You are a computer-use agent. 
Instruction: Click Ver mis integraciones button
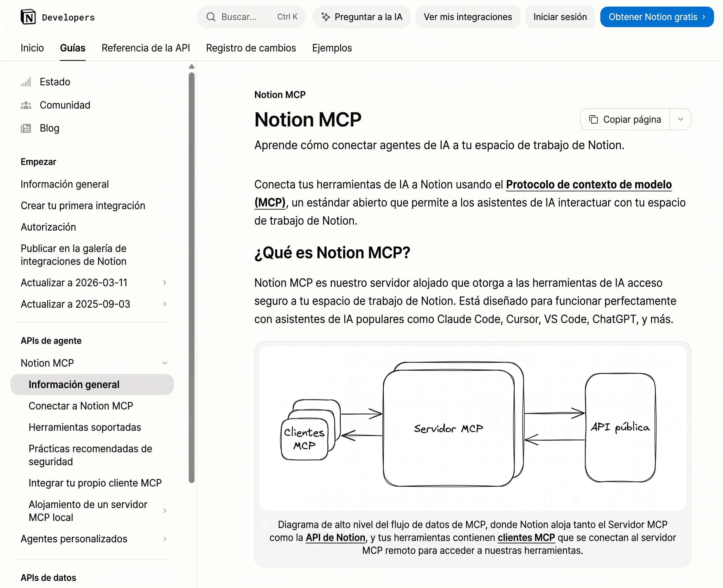coord(468,17)
